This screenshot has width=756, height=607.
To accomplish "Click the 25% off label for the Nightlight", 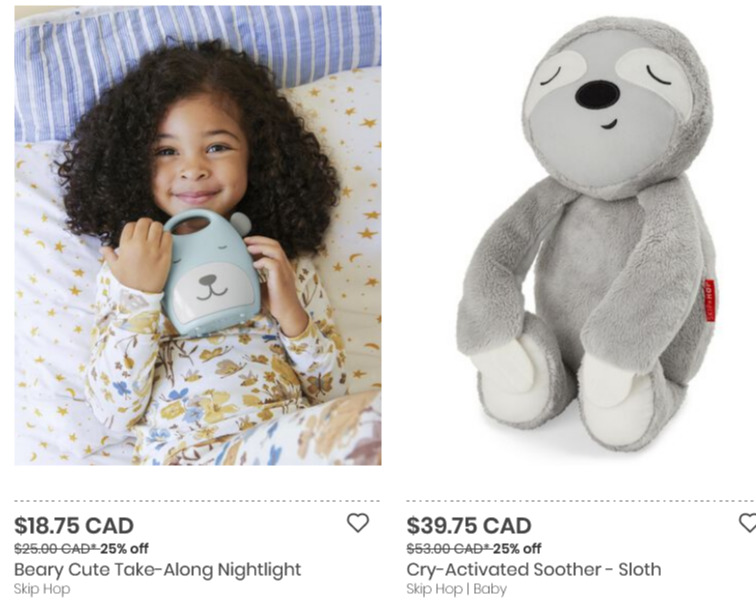I will [x=124, y=549].
